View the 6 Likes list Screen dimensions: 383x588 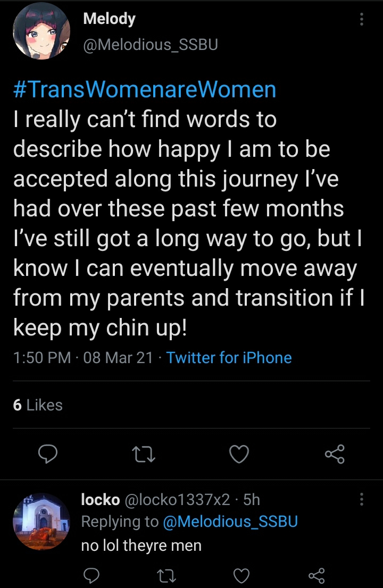(38, 405)
